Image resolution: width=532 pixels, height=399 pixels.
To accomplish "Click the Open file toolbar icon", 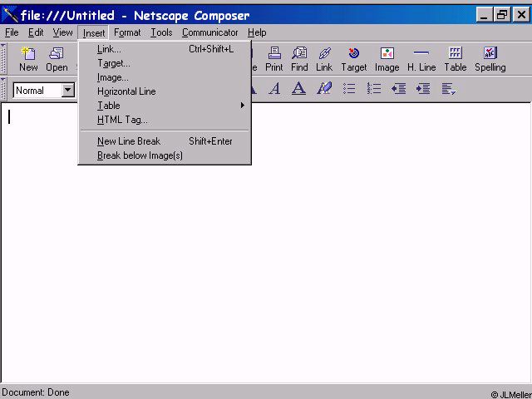I will [57, 59].
